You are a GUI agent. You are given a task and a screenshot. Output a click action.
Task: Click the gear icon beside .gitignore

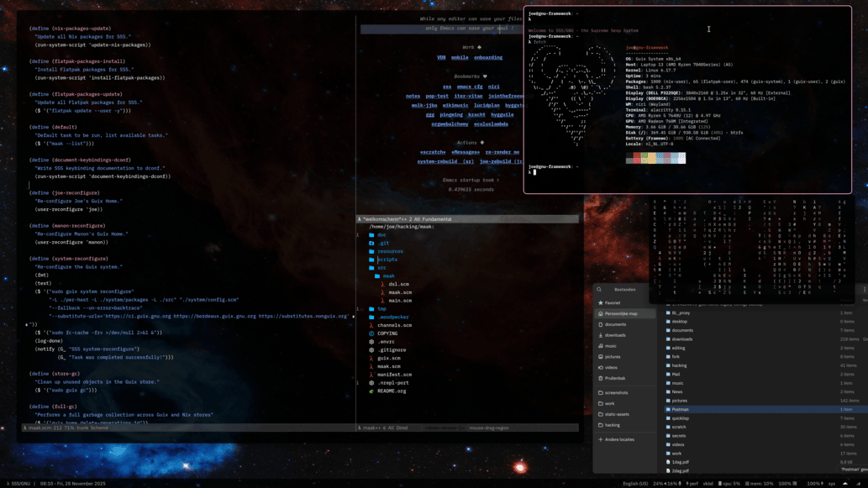point(371,350)
